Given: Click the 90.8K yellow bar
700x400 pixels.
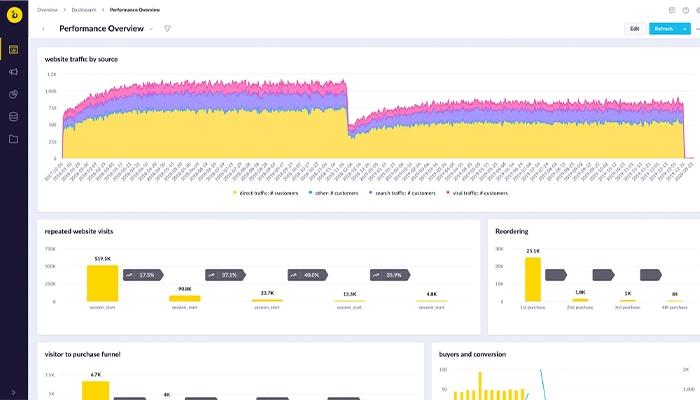Looking at the screenshot, I should point(185,299).
